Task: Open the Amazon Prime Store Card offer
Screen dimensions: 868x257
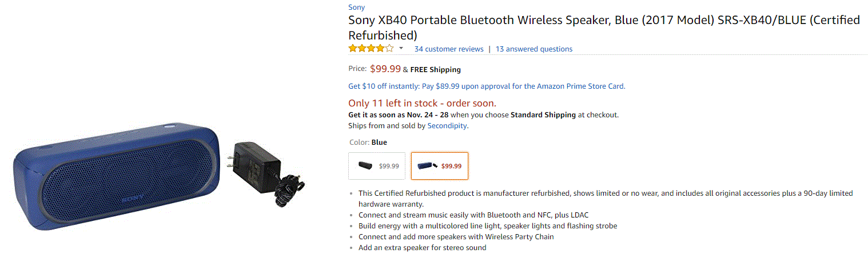Action: (487, 86)
